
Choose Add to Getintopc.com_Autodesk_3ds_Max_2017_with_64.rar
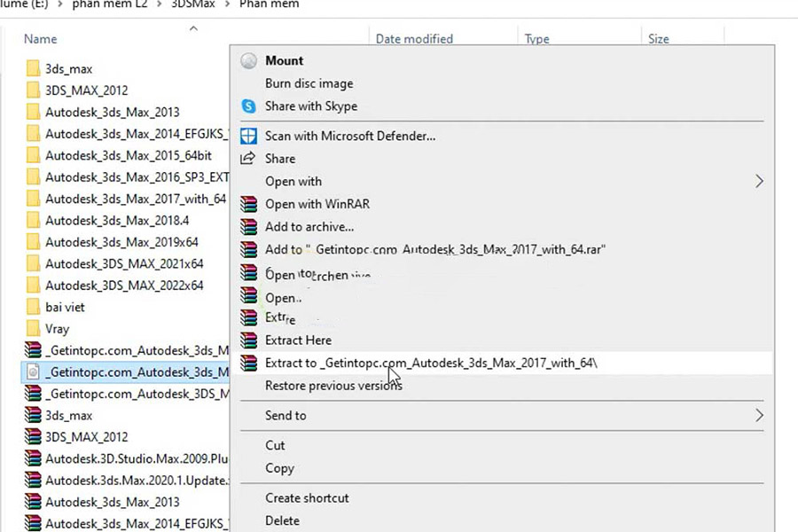[435, 249]
